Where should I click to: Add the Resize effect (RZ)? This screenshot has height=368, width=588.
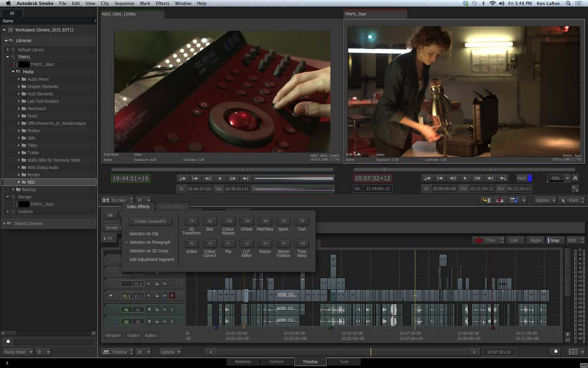[265, 244]
